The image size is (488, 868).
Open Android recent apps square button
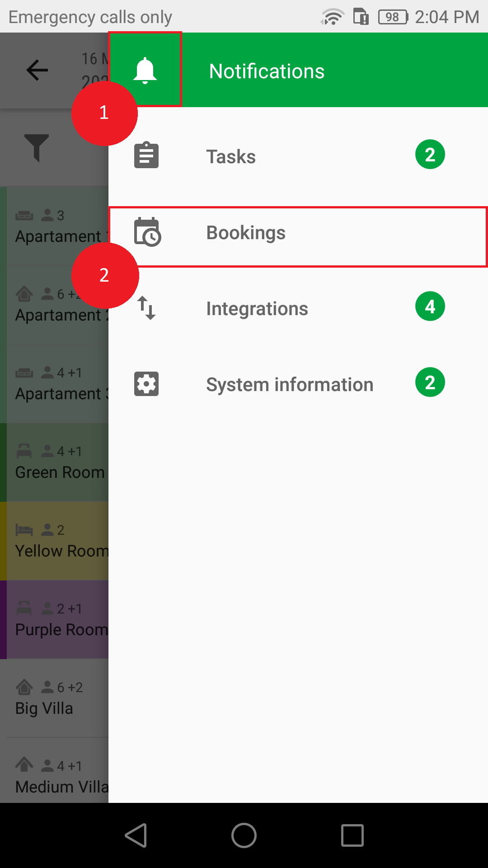click(x=352, y=835)
